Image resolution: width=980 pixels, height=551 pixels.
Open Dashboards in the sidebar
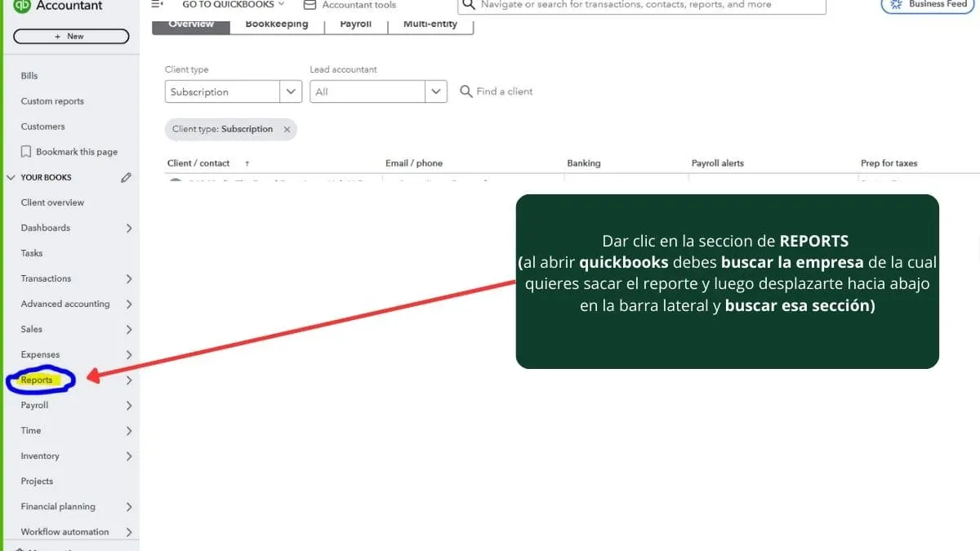[46, 228]
